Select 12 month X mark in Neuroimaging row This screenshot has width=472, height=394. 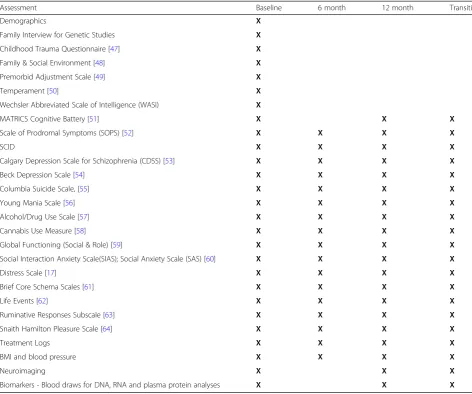(x=384, y=371)
